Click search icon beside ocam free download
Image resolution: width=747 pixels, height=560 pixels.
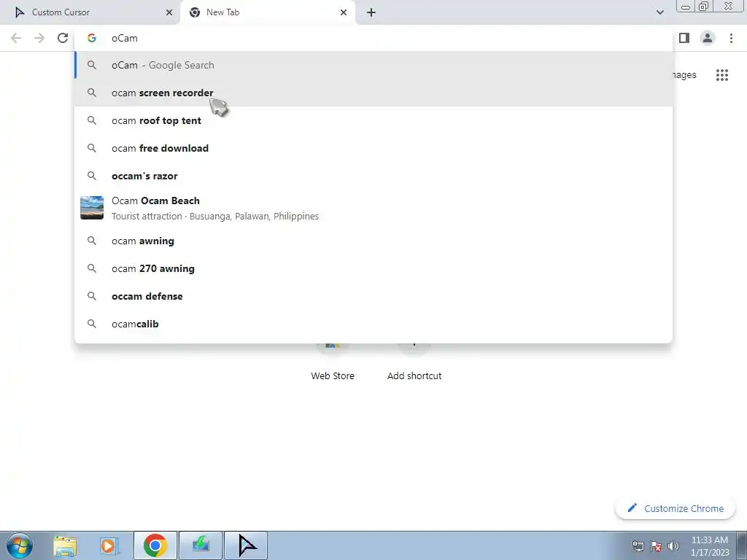[x=92, y=148]
